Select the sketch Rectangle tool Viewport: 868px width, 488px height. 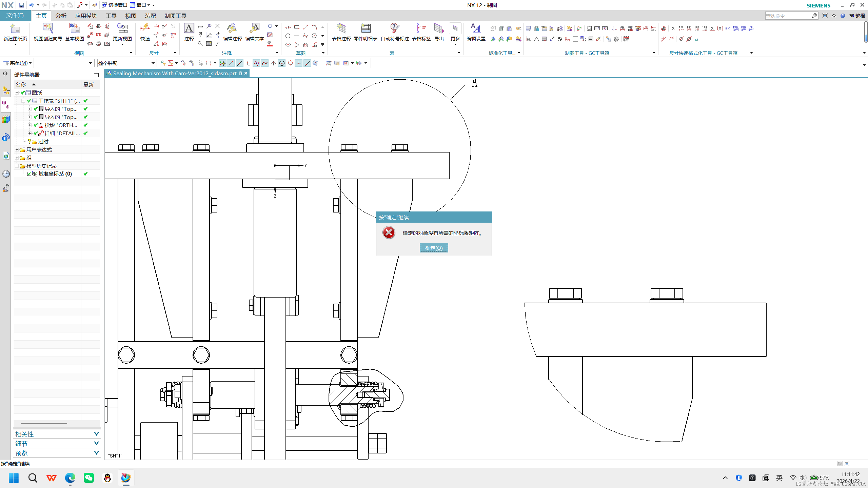point(297,27)
